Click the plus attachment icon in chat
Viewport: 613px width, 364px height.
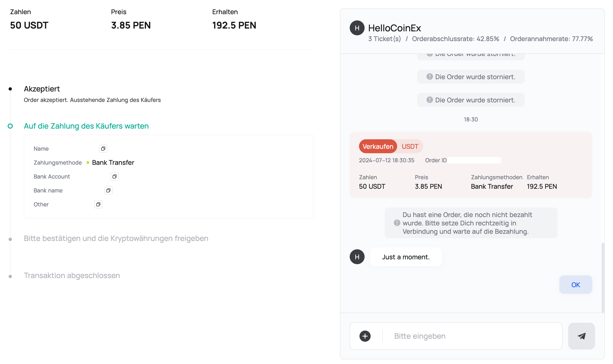365,336
